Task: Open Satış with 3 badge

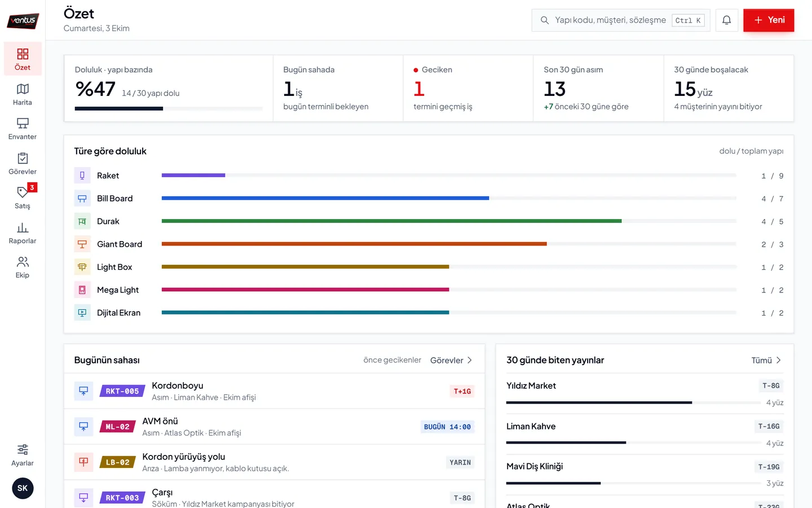Action: [23, 198]
